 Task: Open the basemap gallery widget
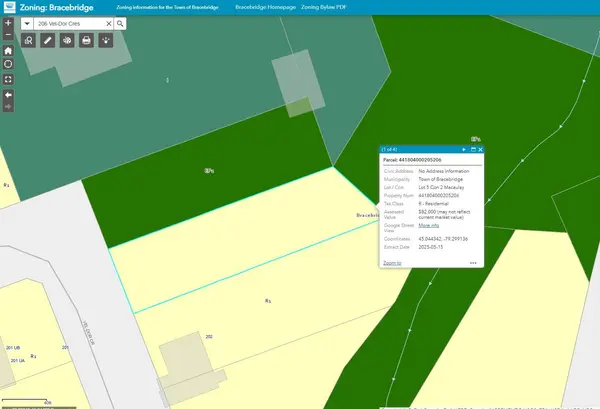(x=67, y=41)
